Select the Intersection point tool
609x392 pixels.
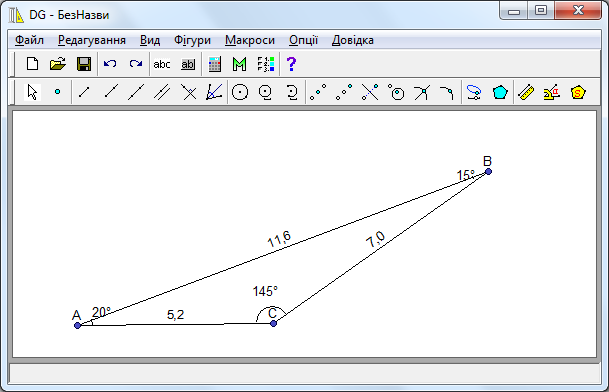point(370,92)
